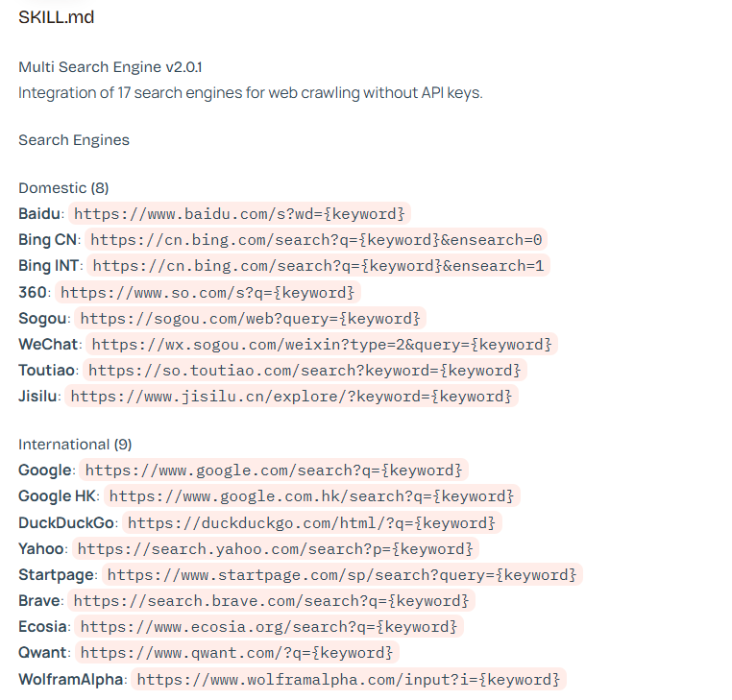
Task: Click the Ecosia search URL
Action: tap(269, 626)
